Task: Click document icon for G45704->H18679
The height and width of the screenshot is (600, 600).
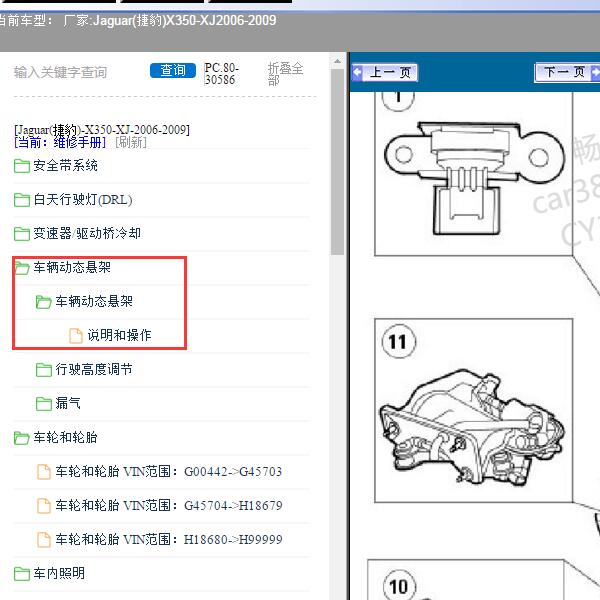Action: [44, 506]
